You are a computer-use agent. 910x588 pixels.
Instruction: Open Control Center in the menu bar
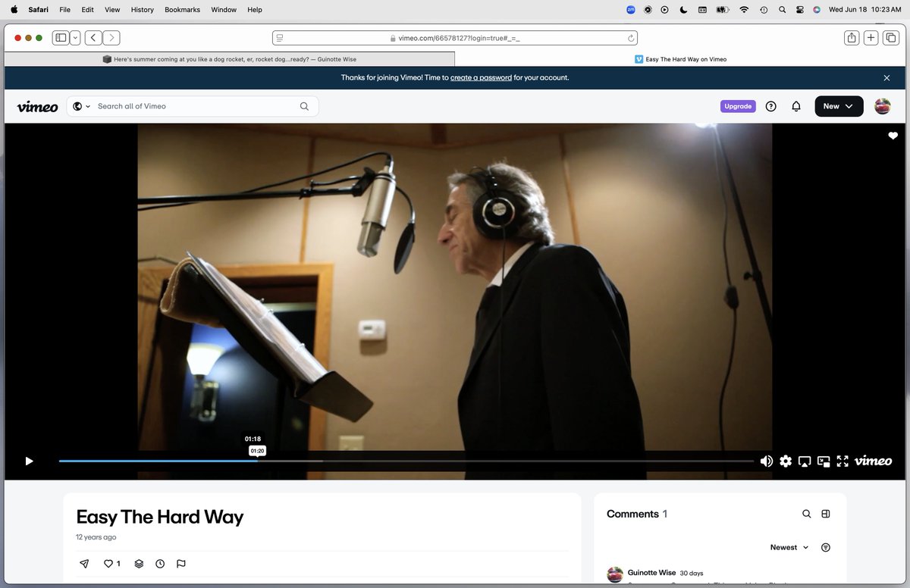click(800, 10)
